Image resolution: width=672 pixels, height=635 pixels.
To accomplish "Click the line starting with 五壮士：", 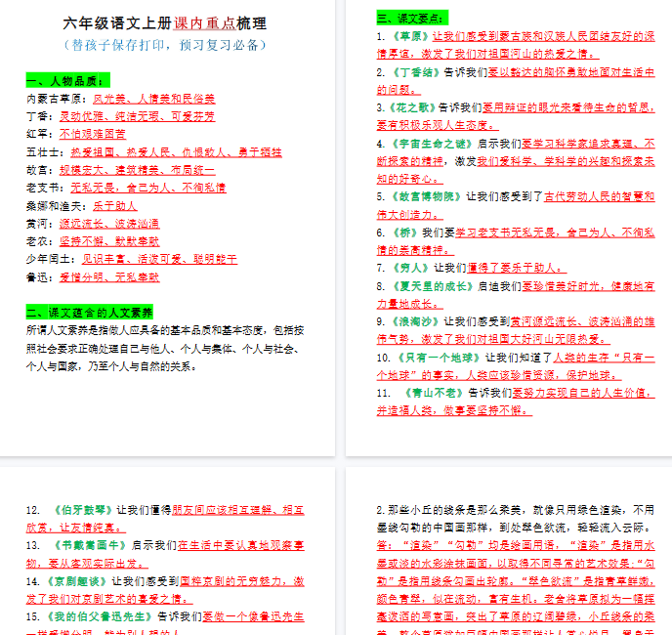I will coord(154,152).
